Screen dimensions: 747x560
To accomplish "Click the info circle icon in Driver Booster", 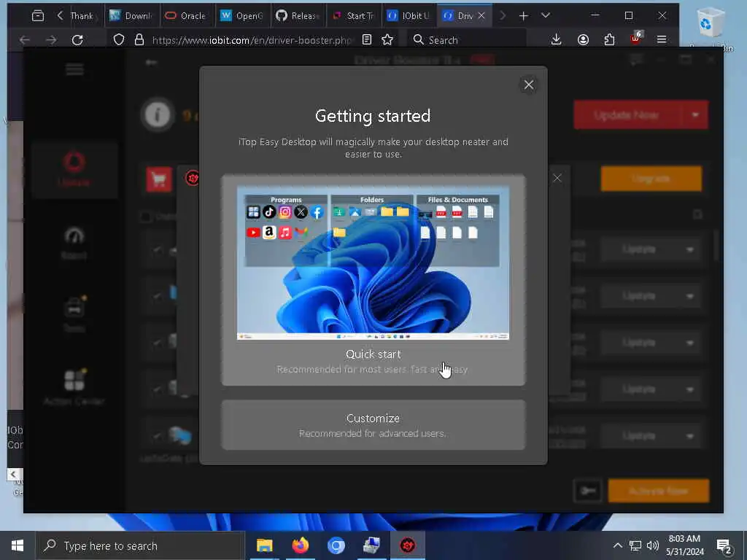I will click(x=158, y=114).
